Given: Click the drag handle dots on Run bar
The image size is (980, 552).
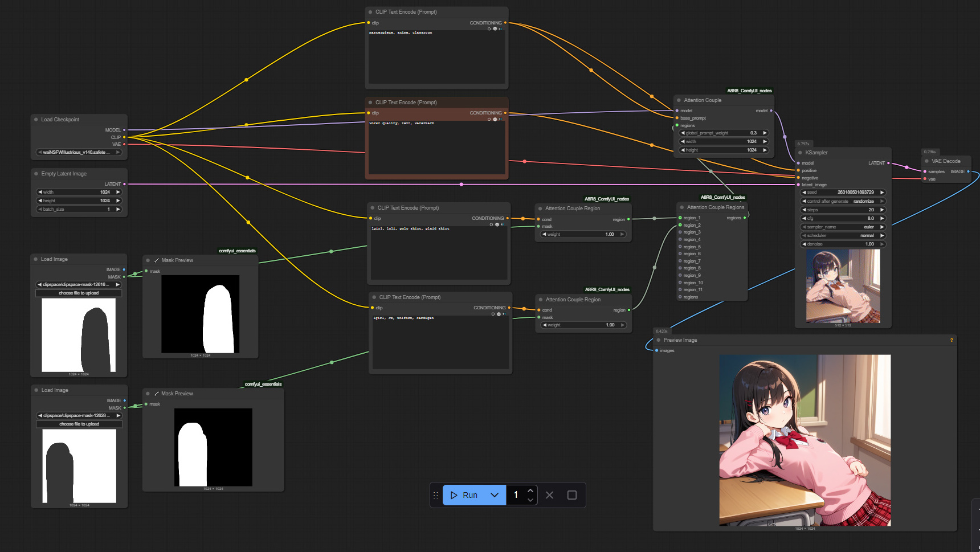Looking at the screenshot, I should 436,495.
